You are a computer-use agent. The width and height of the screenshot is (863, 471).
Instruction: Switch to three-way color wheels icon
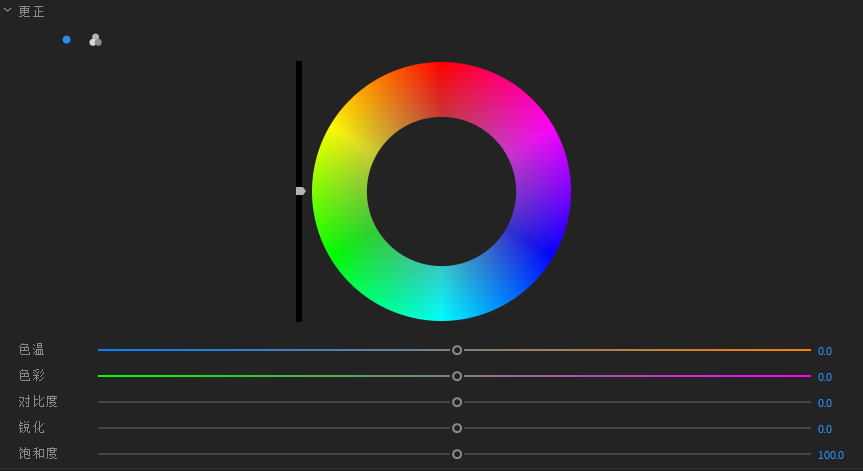click(95, 40)
